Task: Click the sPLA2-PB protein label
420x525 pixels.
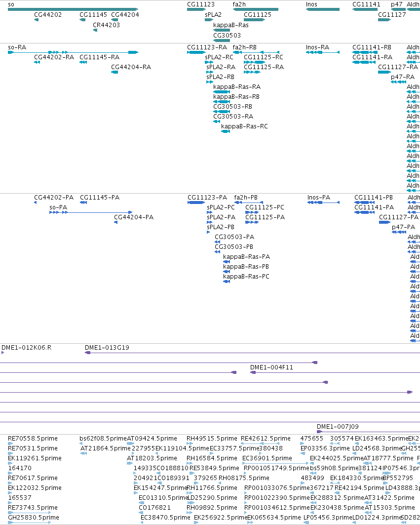Action: (x=221, y=227)
